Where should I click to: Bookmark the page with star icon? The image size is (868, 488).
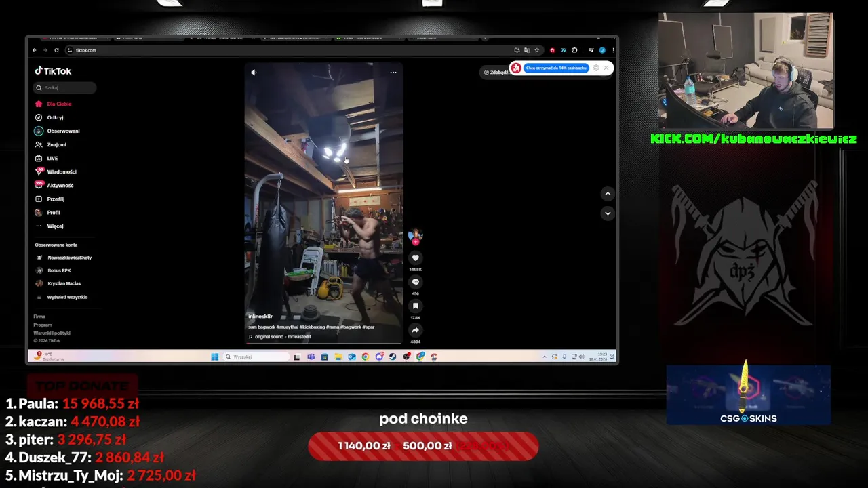click(x=537, y=50)
